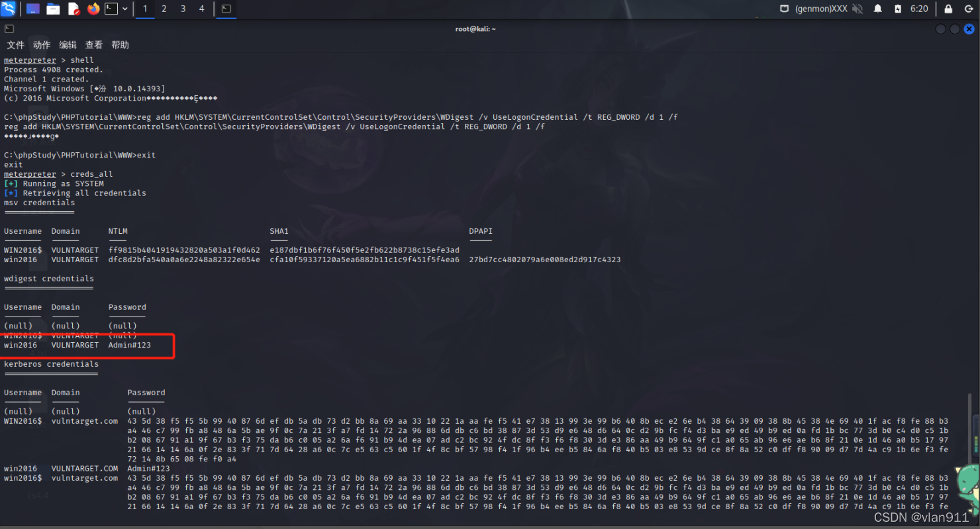Unmute using the muted volume icon
Viewport: 980px width, 529px height.
coord(857,9)
